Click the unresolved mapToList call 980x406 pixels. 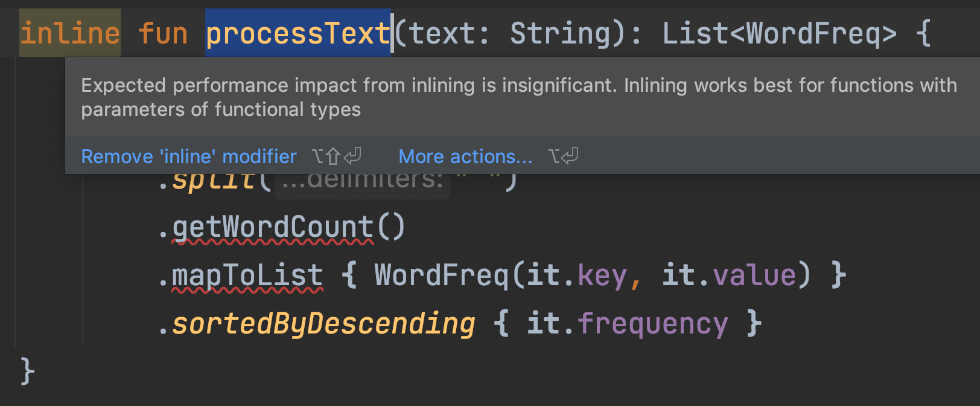pos(247,276)
